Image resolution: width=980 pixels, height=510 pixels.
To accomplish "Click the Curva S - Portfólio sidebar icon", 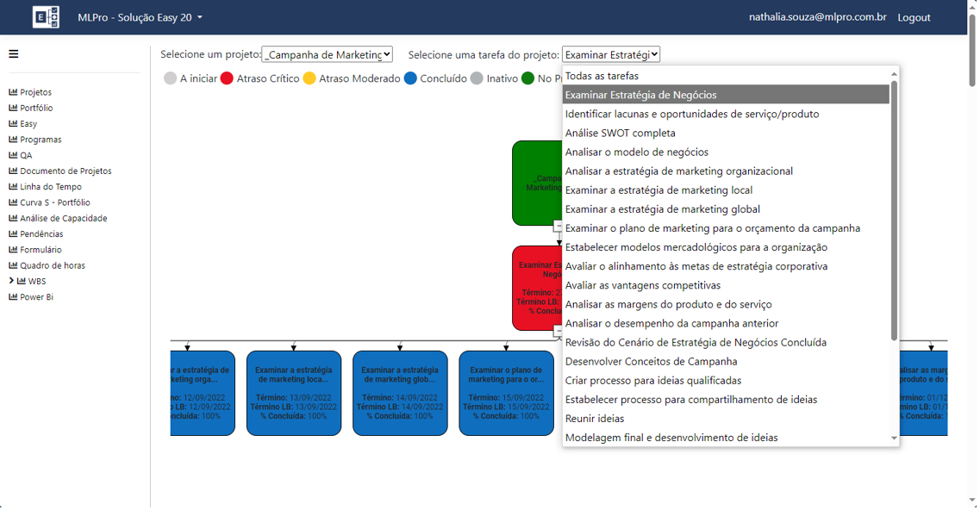I will (x=13, y=202).
